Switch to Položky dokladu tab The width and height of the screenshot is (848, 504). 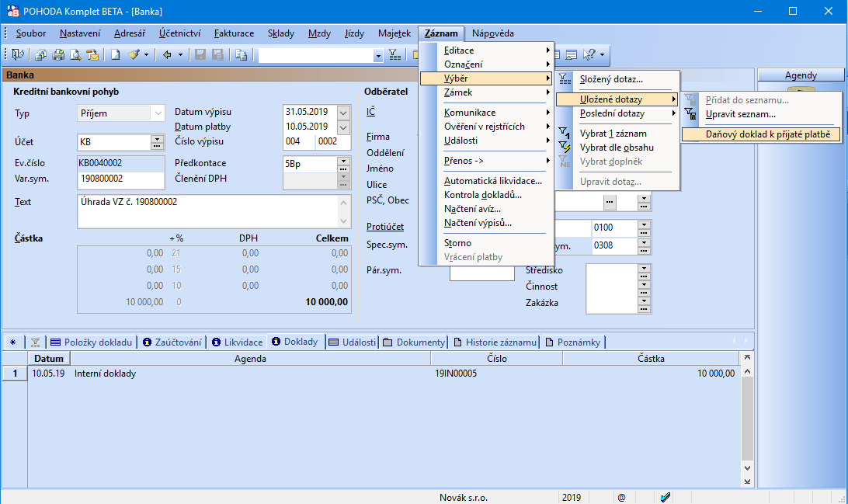click(92, 342)
